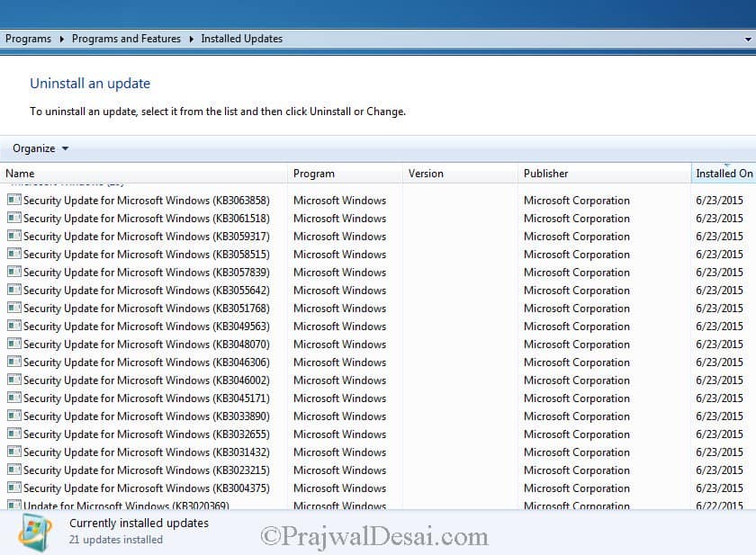Click the Currently installed updates label
Screen dimensions: 756x555
click(x=139, y=523)
